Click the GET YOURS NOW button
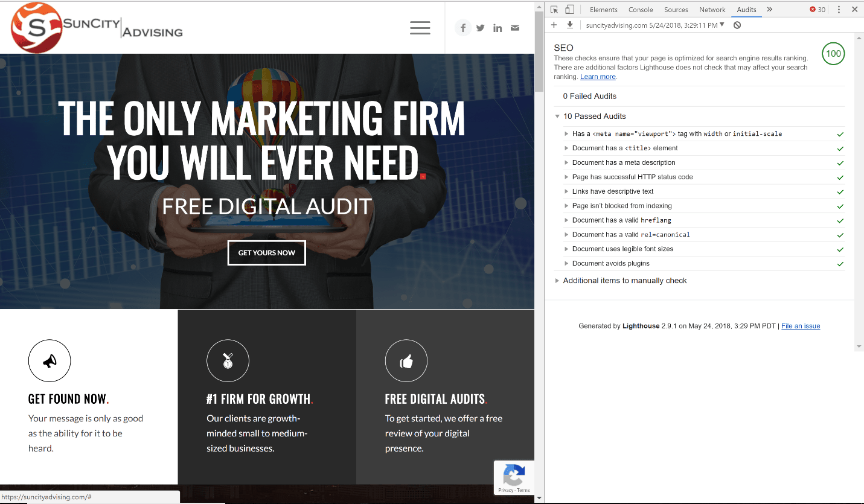864x504 pixels. (267, 253)
